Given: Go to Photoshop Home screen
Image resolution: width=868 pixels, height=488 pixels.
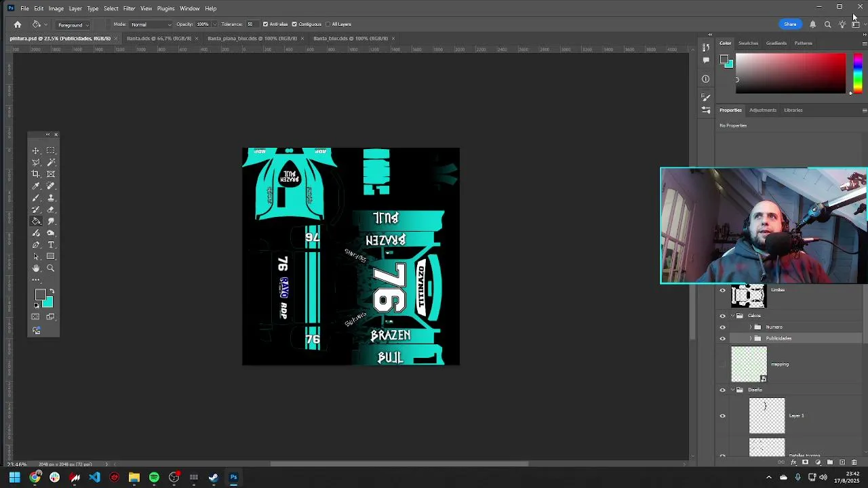Looking at the screenshot, I should coord(18,24).
